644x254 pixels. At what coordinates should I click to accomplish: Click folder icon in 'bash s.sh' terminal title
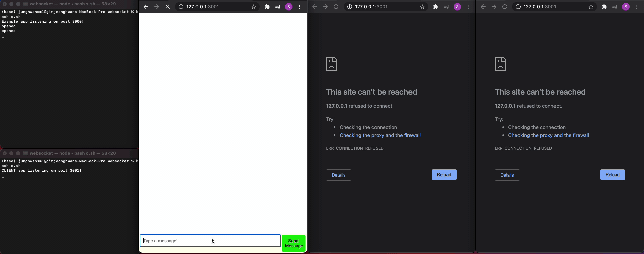pos(25,4)
